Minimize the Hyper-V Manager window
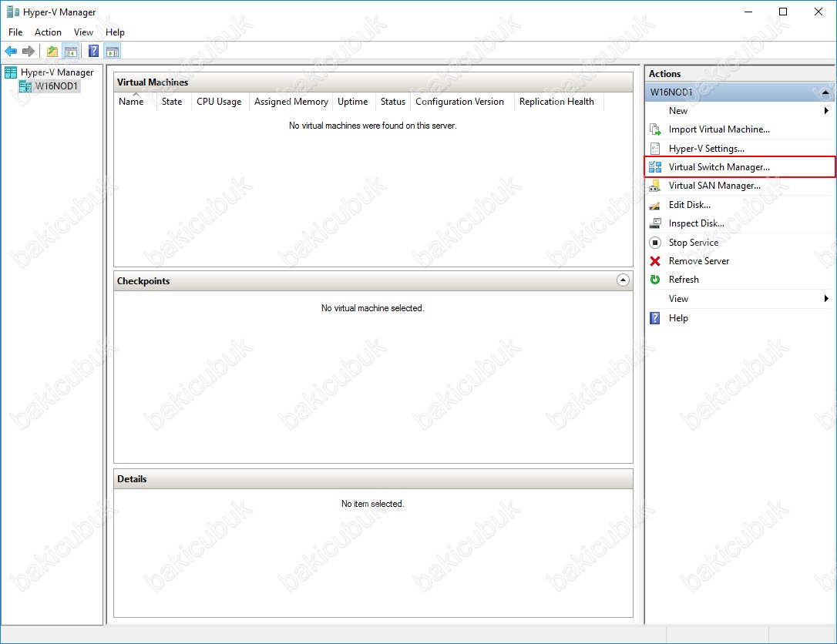 point(748,12)
